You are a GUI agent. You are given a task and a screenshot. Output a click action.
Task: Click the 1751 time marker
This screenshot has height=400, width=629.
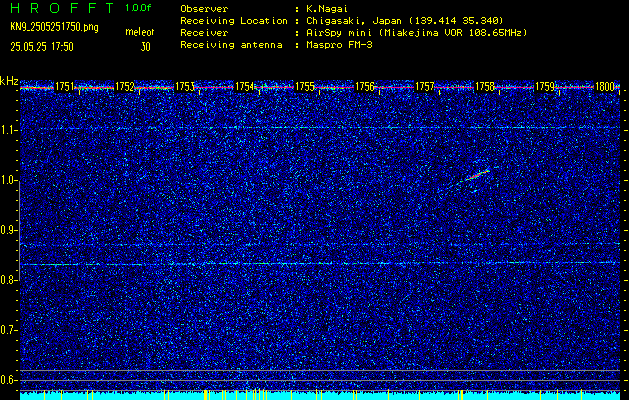tap(64, 87)
